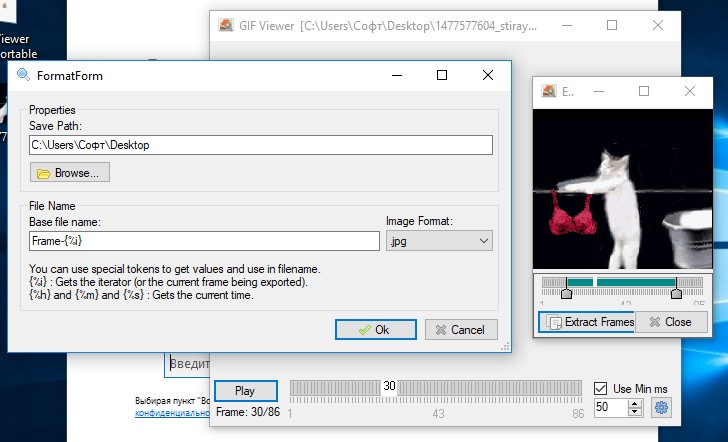Toggle the Use Min ms checkbox
Image resolution: width=728 pixels, height=442 pixels.
(600, 389)
